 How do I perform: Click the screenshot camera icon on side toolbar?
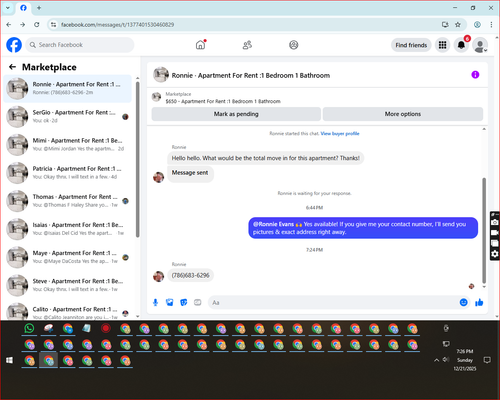click(495, 222)
